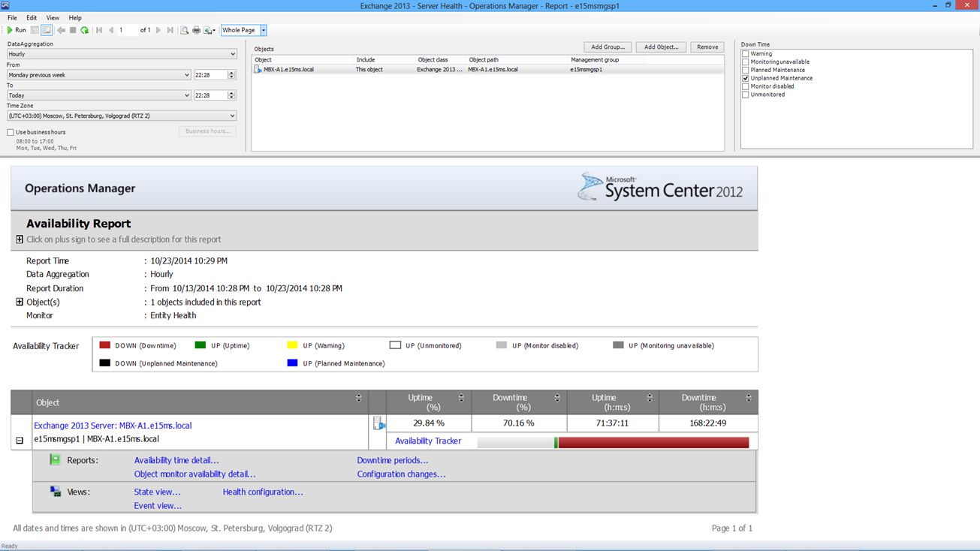
Task: Expand the Object(s) list plus sign
Action: tap(20, 302)
